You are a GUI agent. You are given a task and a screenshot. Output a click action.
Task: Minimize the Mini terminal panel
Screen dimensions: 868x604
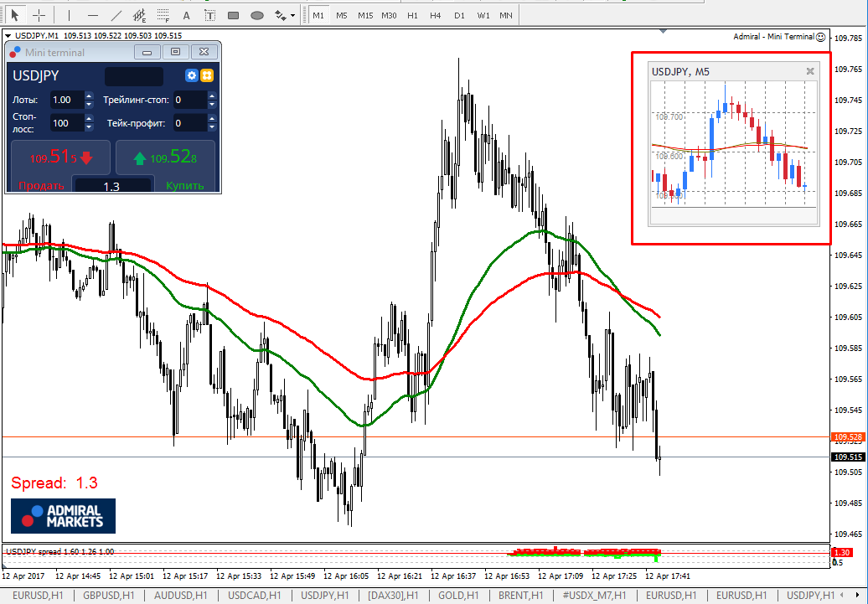coord(147,52)
